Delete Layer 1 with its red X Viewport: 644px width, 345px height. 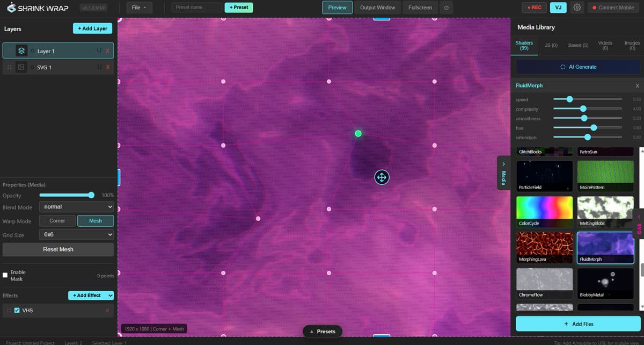108,51
